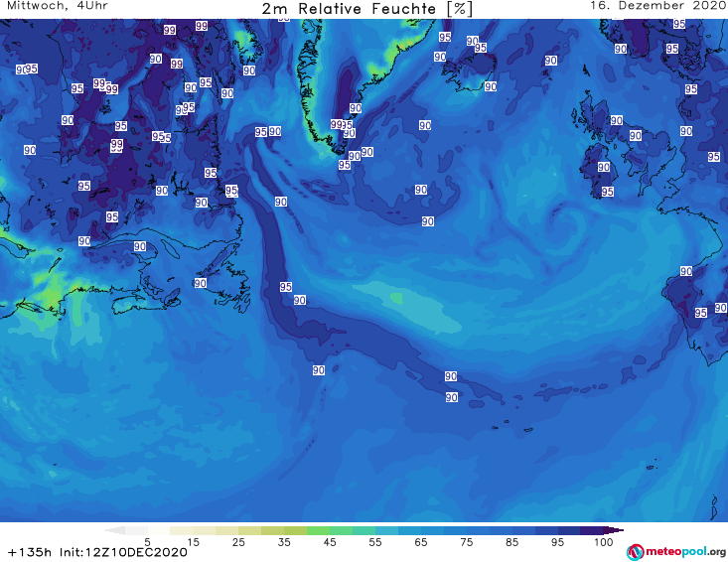Pick the pale cream 15-20% legend swatch

(205, 530)
